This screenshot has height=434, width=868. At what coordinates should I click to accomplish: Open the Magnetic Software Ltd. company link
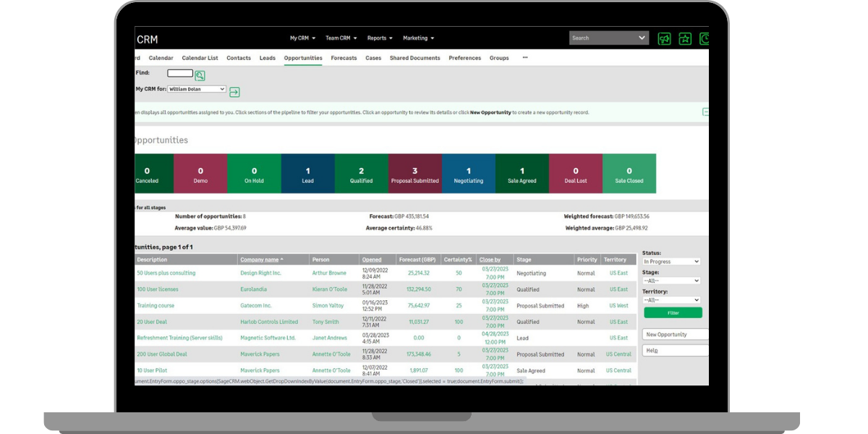coord(268,338)
